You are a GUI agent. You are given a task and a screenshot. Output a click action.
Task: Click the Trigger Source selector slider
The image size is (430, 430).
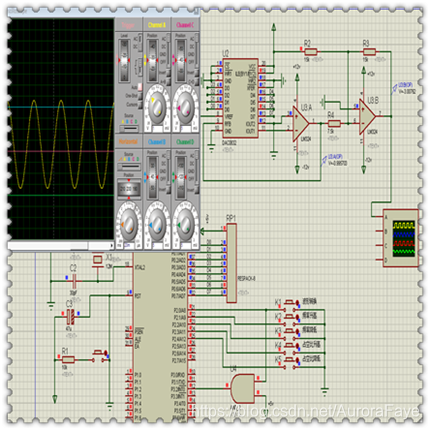129,128
